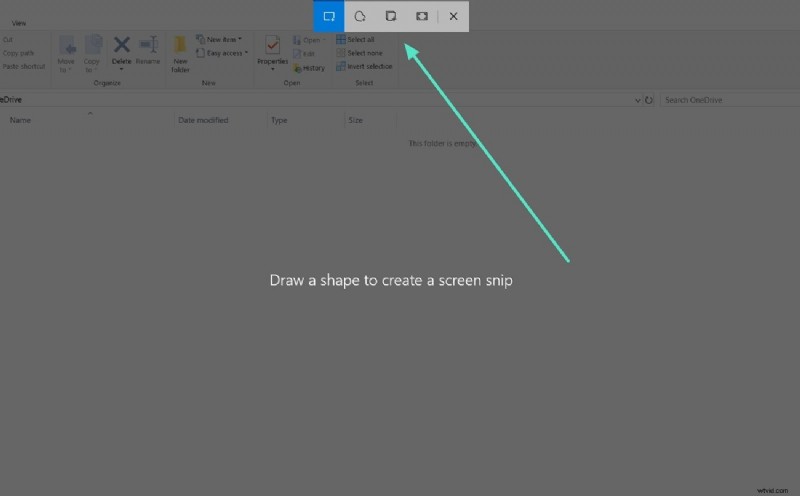Click the Properties icon
The width and height of the screenshot is (800, 496).
pos(272,45)
